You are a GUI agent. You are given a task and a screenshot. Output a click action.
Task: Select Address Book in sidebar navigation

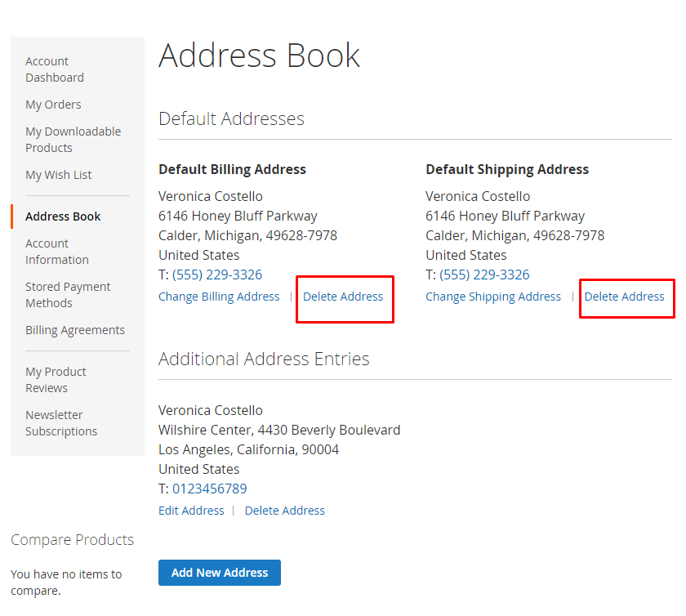pos(63,216)
